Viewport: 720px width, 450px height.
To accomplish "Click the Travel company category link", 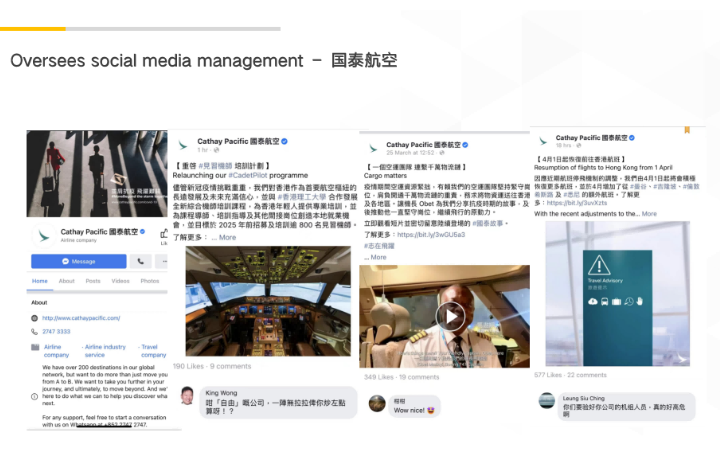I will click(x=153, y=351).
